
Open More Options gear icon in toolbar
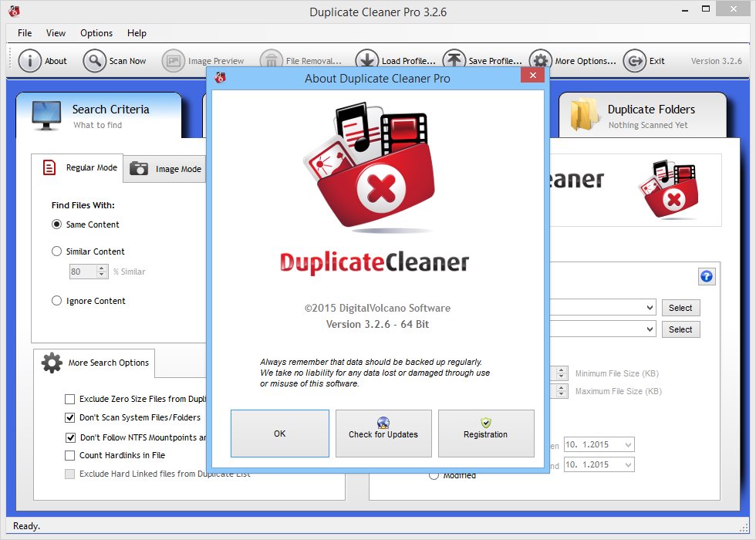pyautogui.click(x=541, y=60)
